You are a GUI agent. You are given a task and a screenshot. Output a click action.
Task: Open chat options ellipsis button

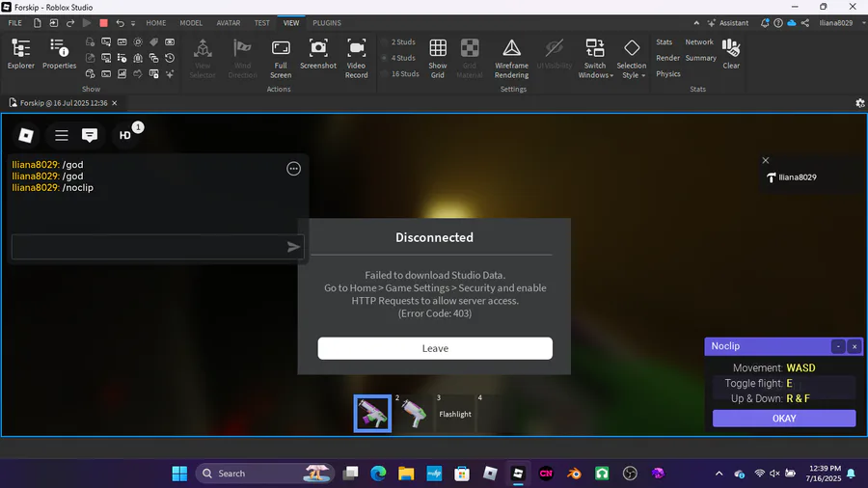293,169
